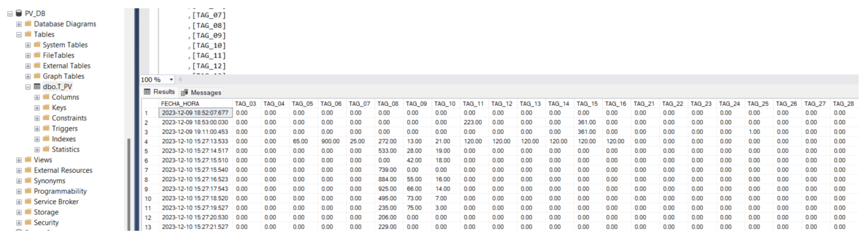Click the Messages tab icon
Viewport: 868px width, 238px height.
[184, 92]
